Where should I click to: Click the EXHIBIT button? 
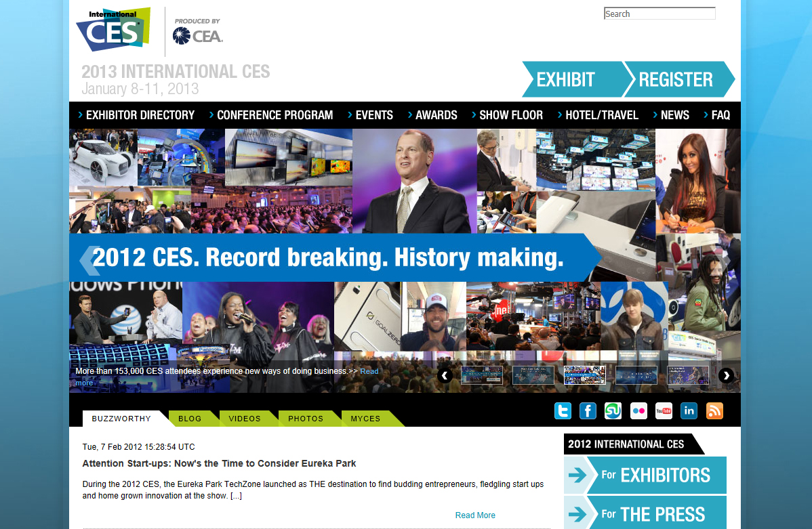point(574,80)
